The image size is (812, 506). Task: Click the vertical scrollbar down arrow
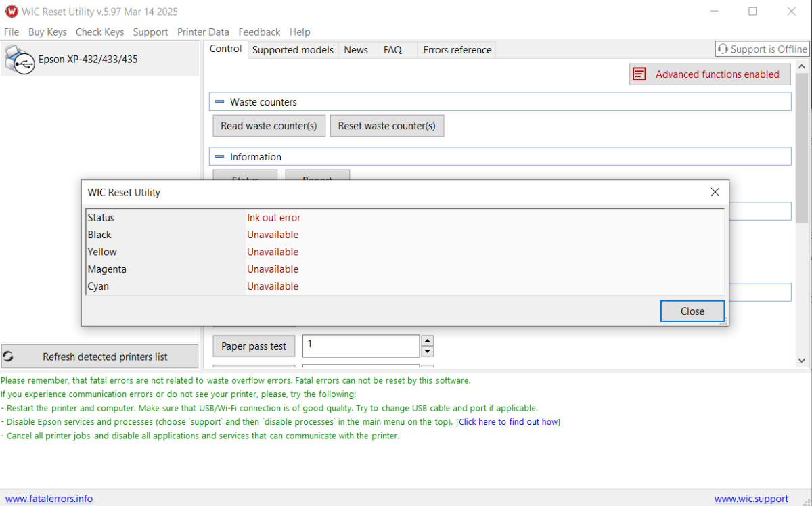[802, 361]
